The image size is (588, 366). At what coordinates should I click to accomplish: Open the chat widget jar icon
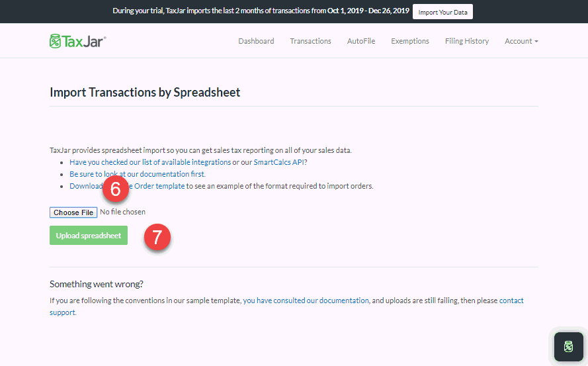(x=568, y=346)
